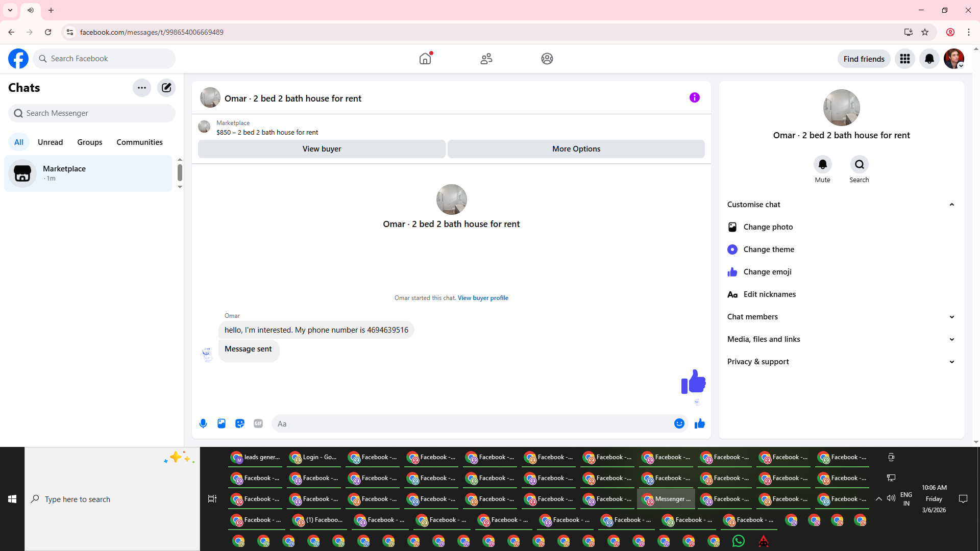Attach a photo using the image icon

(222, 423)
